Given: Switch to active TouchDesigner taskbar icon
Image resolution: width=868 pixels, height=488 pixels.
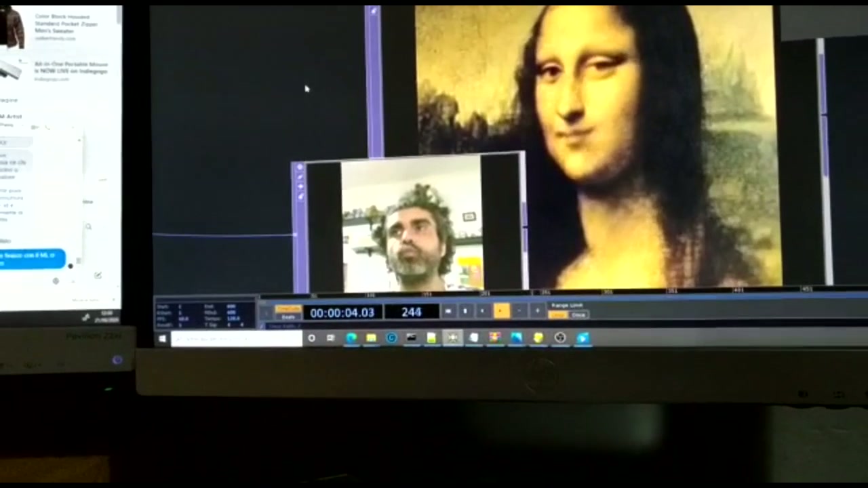Looking at the screenshot, I should (453, 338).
